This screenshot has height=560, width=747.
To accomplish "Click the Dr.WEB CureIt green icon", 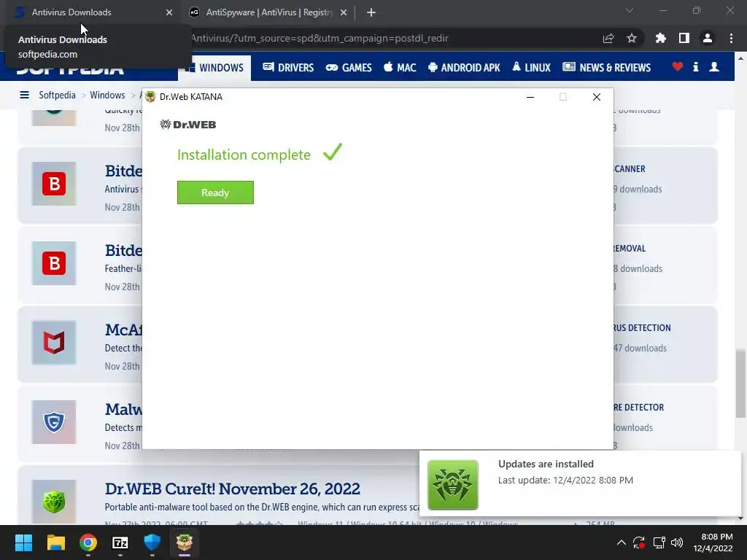I will click(x=54, y=502).
